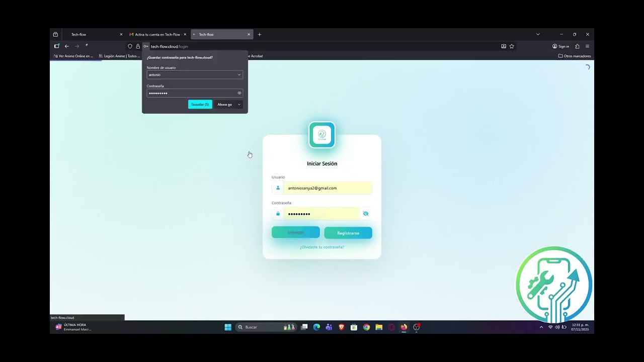Viewport: 644px width, 362px height.
Task: Click Ahora no button
Action: (x=225, y=105)
